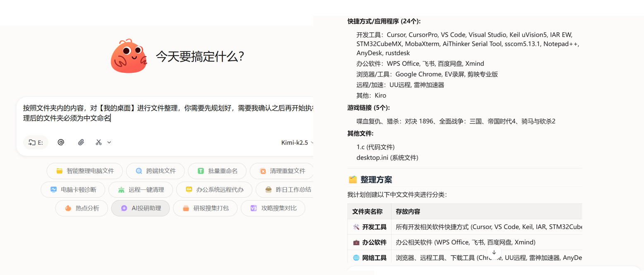
Task: Click the line 办公软件：WPS Office, 飞书
Action: point(420,64)
